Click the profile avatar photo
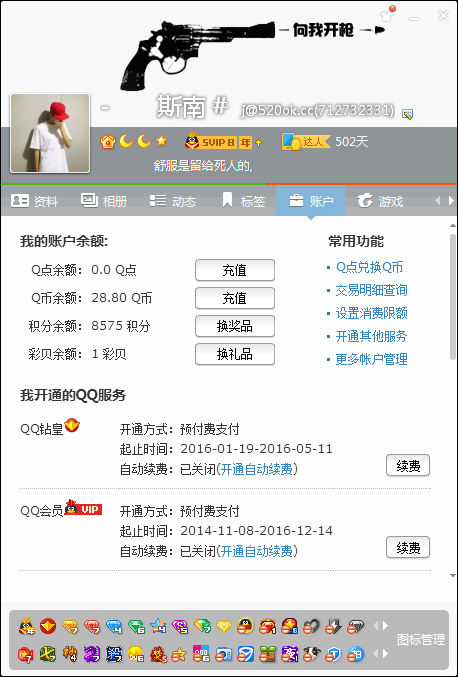The width and height of the screenshot is (458, 677). 50,133
